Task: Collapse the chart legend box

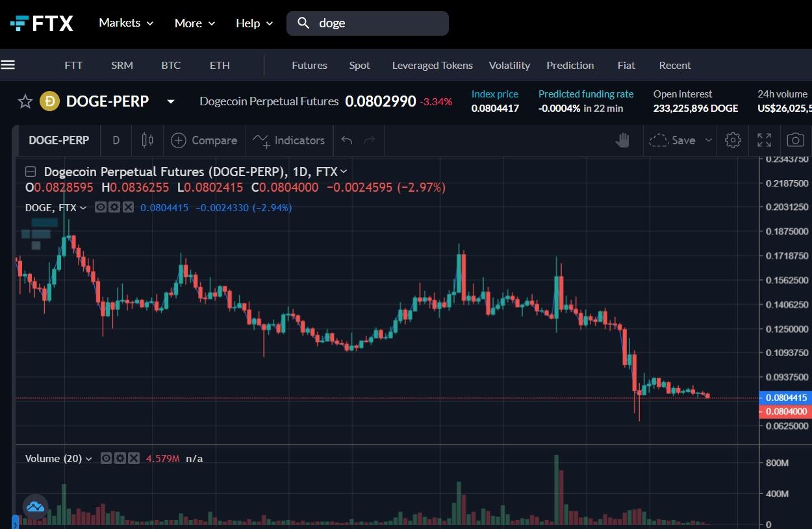Action: click(x=31, y=172)
